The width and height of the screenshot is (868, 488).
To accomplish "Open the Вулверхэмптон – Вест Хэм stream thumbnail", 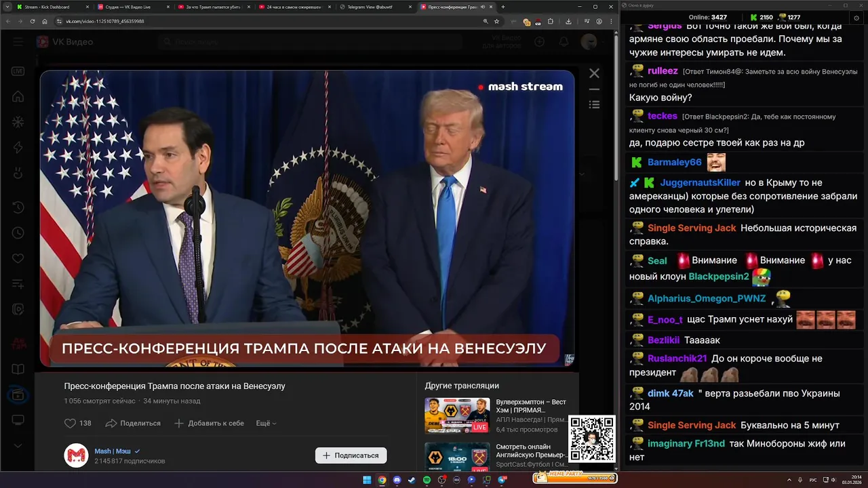I will (457, 415).
